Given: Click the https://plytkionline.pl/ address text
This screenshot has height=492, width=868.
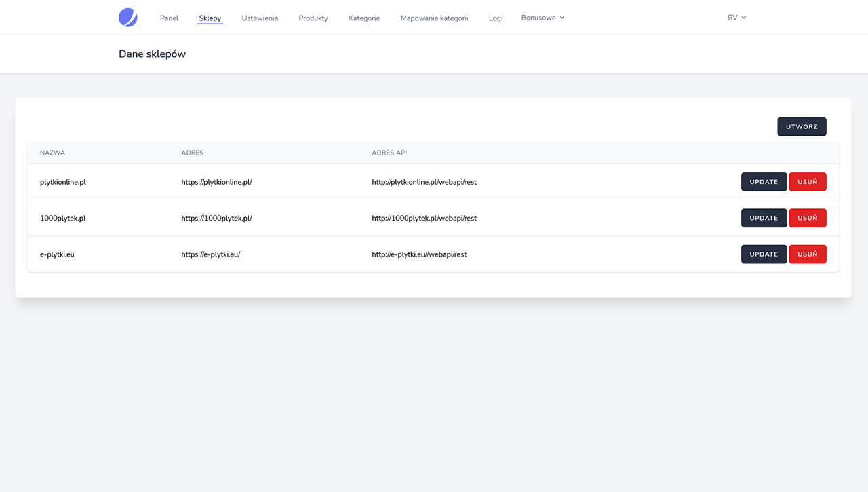Looking at the screenshot, I should 216,182.
